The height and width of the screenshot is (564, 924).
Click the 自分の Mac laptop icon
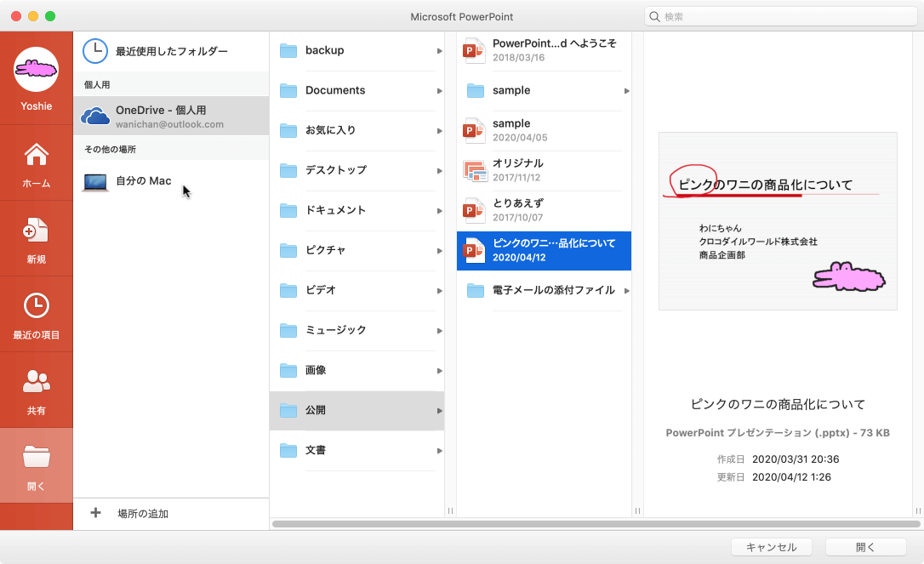[x=95, y=182]
